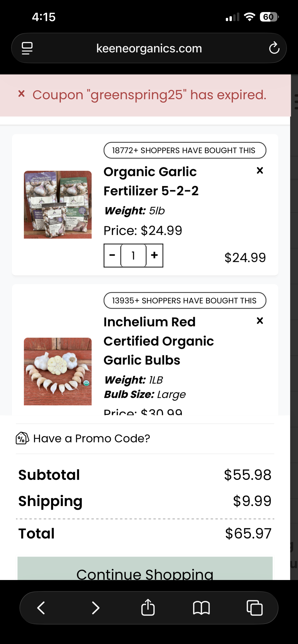This screenshot has width=298, height=644.
Task: Remove Organic Garlic Fertilizer from cart
Action: click(x=260, y=170)
